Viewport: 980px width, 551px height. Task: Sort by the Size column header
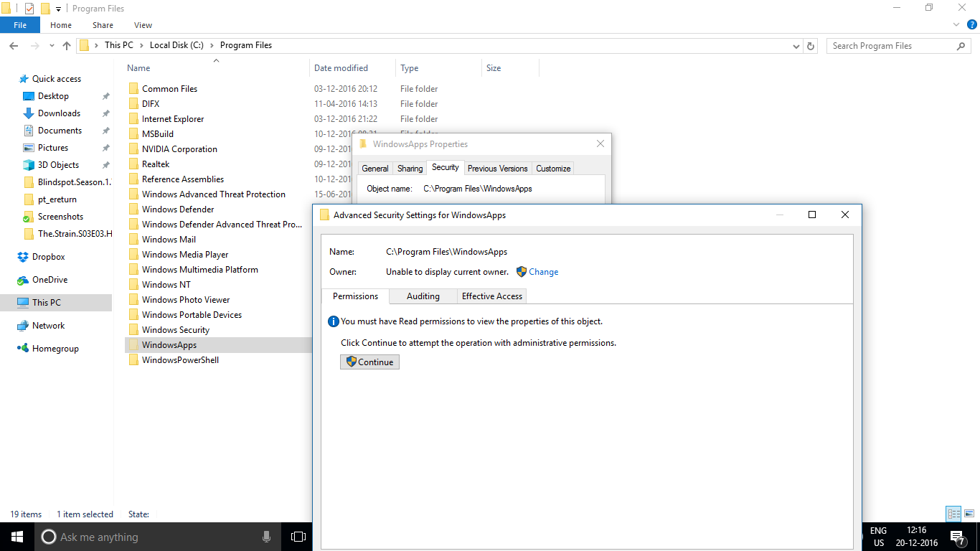pyautogui.click(x=510, y=68)
